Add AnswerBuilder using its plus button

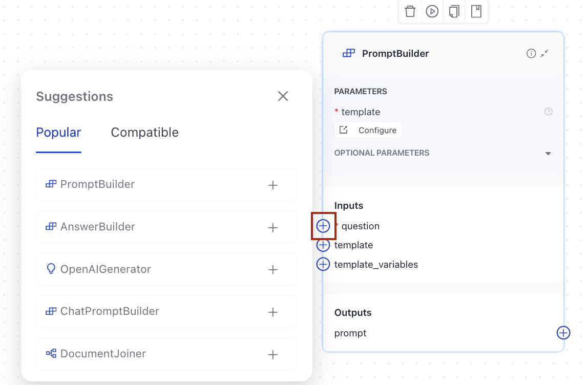click(x=273, y=227)
